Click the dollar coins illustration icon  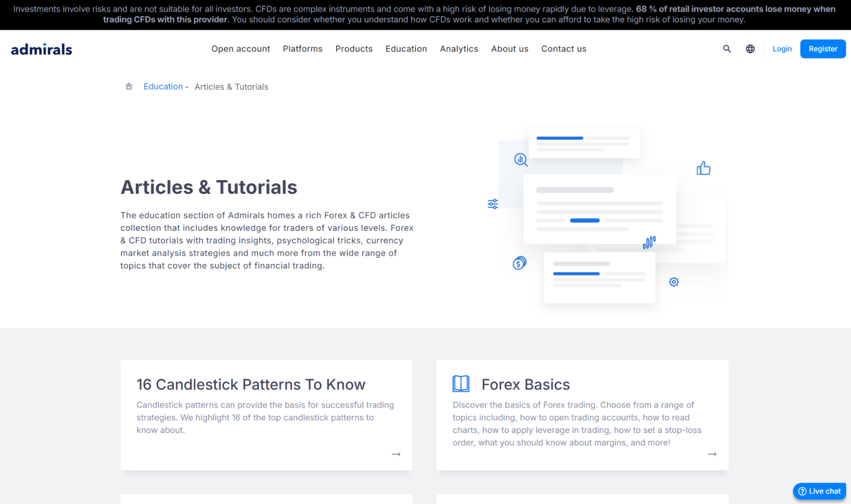pos(519,263)
